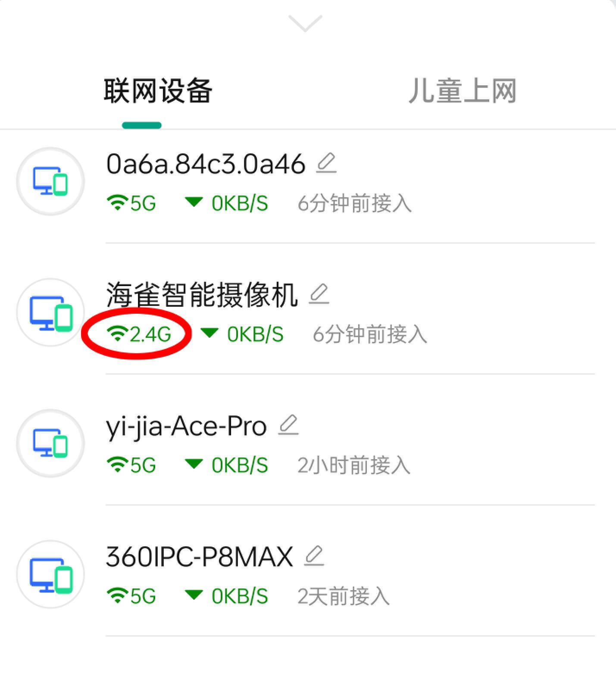Open the 海雀智能摄像机 device entry
This screenshot has height=679, width=616.
(202, 295)
